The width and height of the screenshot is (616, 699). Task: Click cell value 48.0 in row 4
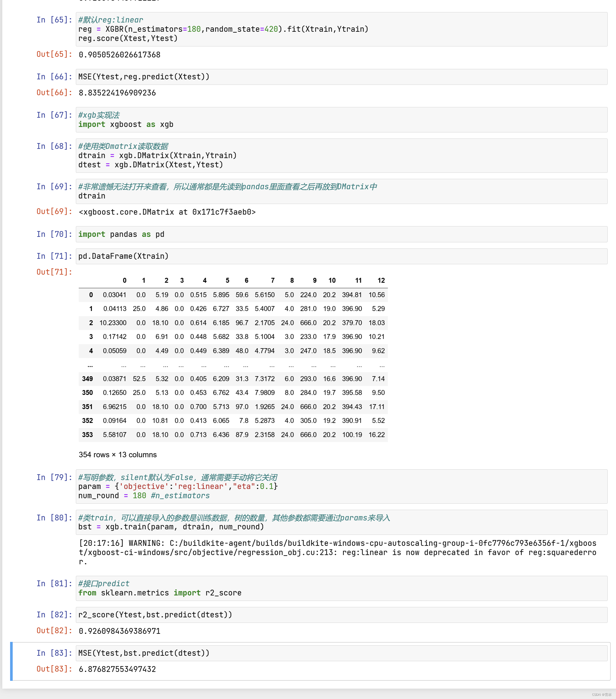(242, 351)
